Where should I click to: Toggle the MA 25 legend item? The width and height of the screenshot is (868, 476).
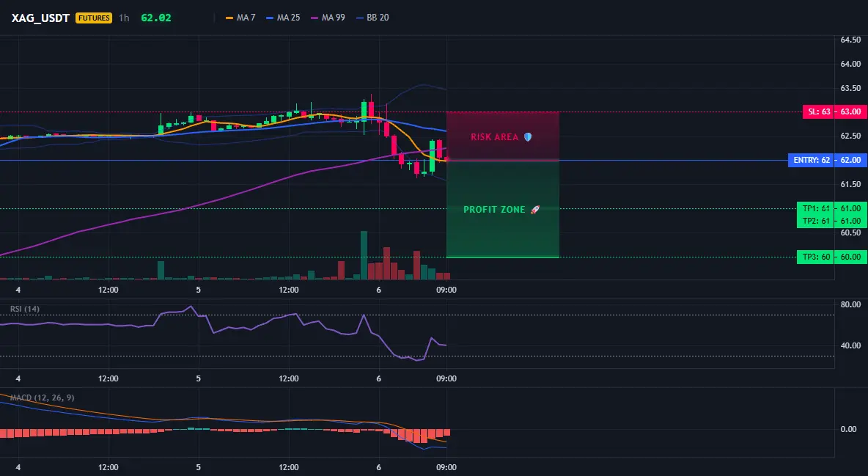pyautogui.click(x=283, y=18)
